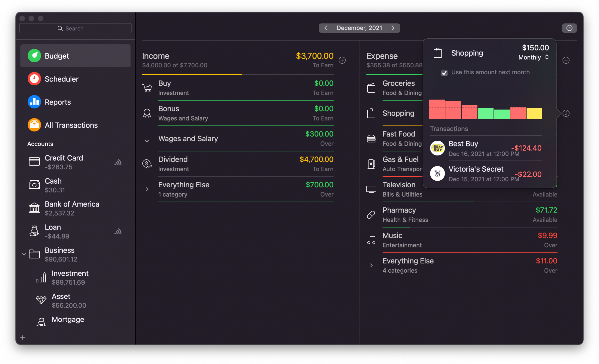Collapse the Business accounts group
The width and height of the screenshot is (599, 364).
point(24,254)
